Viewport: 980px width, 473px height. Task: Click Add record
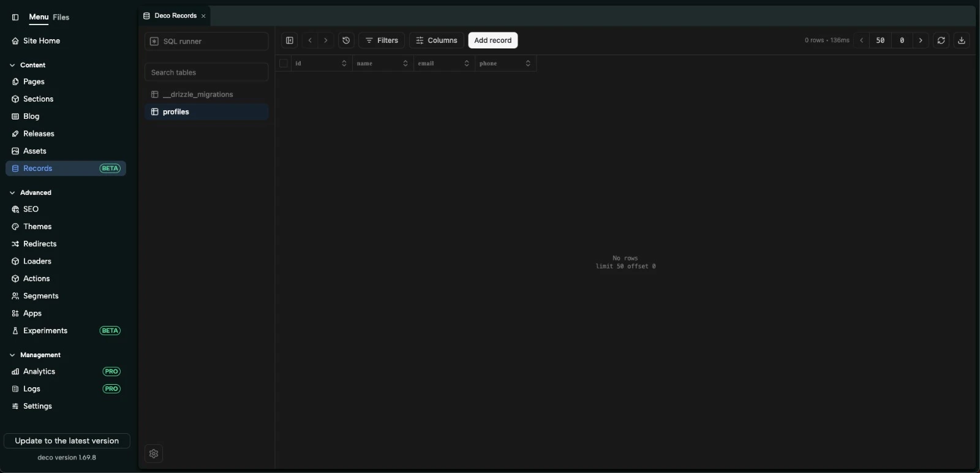click(x=493, y=40)
